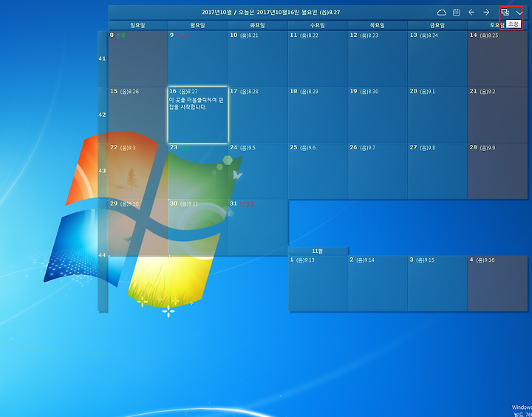Select the November 1 (음)9.13 cell

pos(318,284)
